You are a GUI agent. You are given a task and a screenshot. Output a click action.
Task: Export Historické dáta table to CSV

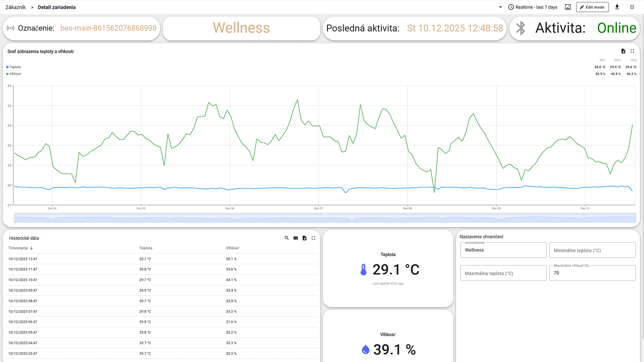(x=304, y=238)
